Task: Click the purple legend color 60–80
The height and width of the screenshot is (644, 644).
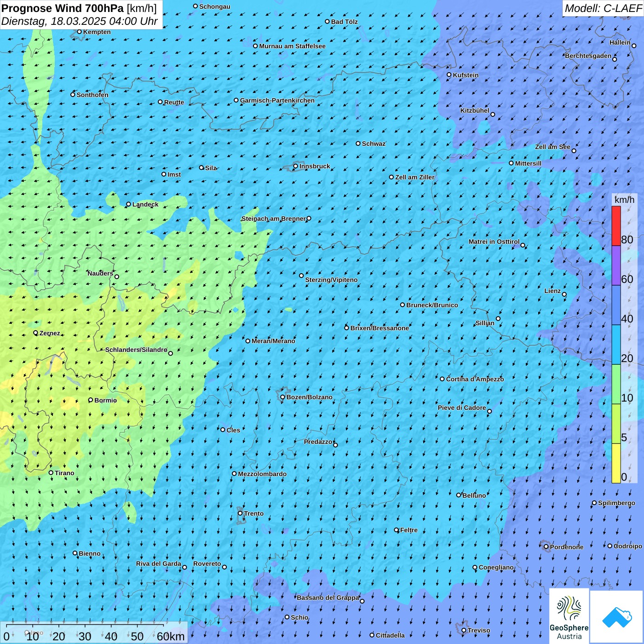Action: tap(616, 265)
